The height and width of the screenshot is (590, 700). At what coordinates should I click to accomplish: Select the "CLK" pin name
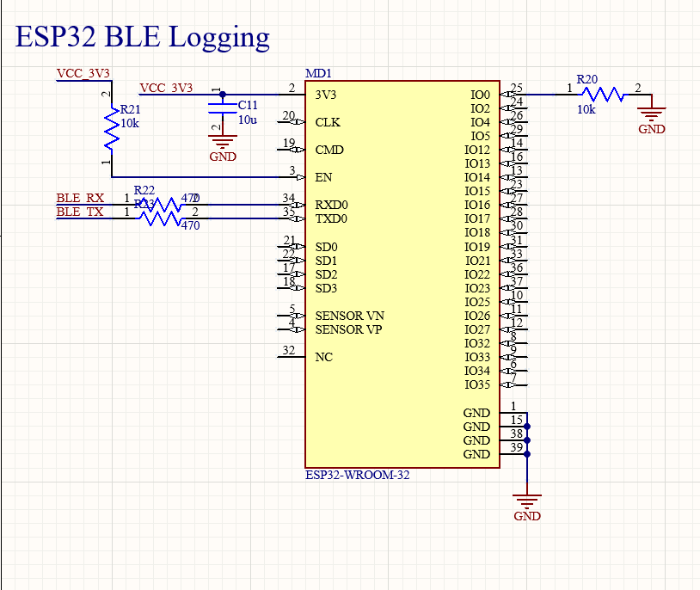(328, 122)
